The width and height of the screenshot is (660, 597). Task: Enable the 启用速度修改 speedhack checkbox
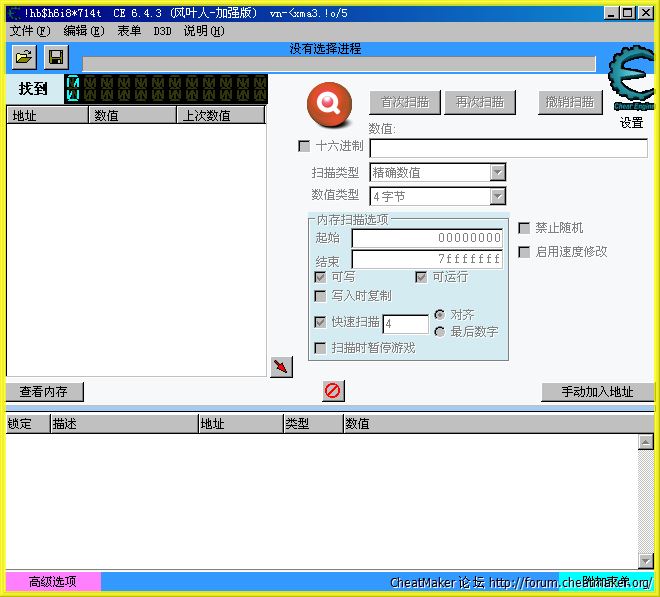(x=524, y=252)
